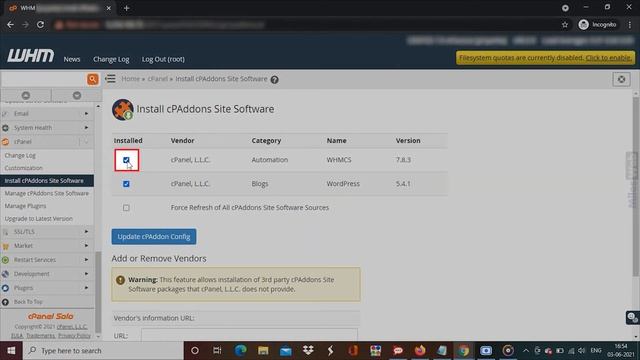
Task: Open Firefox from taskbar
Action: pyautogui.click(x=420, y=351)
